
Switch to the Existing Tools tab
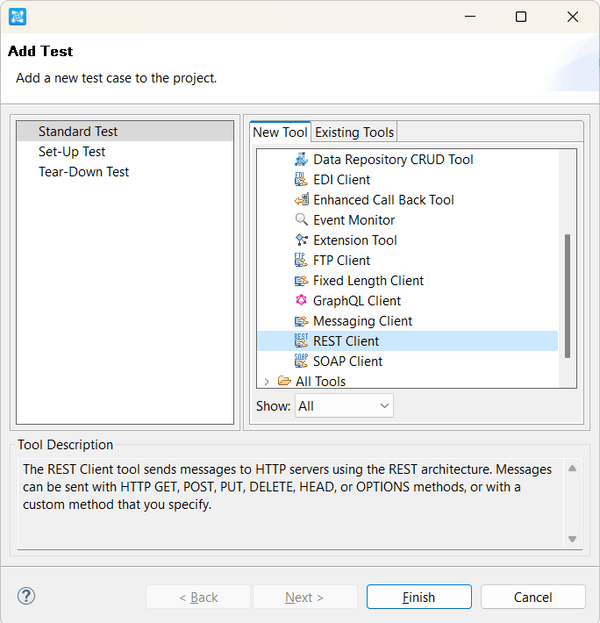tap(355, 132)
